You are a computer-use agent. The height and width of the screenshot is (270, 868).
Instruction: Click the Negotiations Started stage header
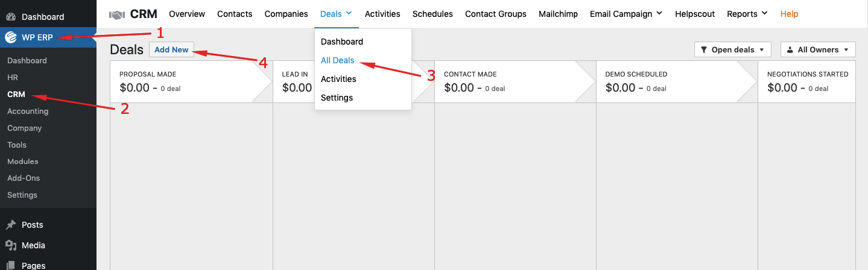(x=807, y=81)
